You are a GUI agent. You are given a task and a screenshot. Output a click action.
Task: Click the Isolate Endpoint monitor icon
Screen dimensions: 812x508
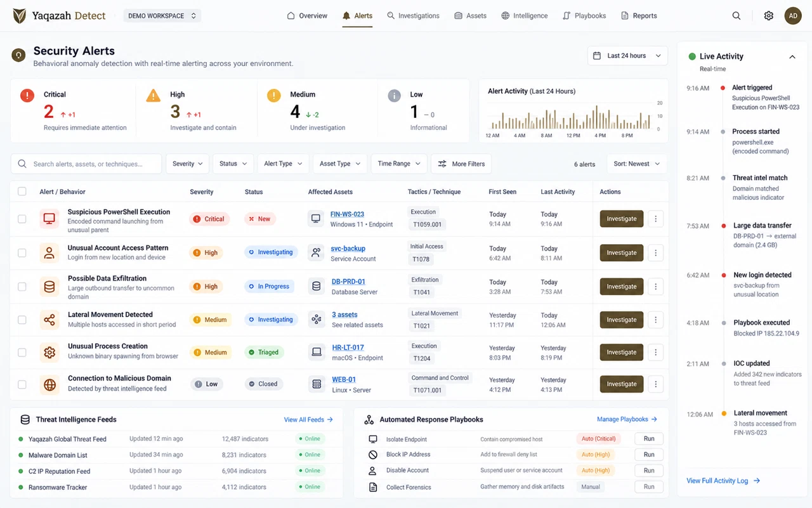[373, 439]
